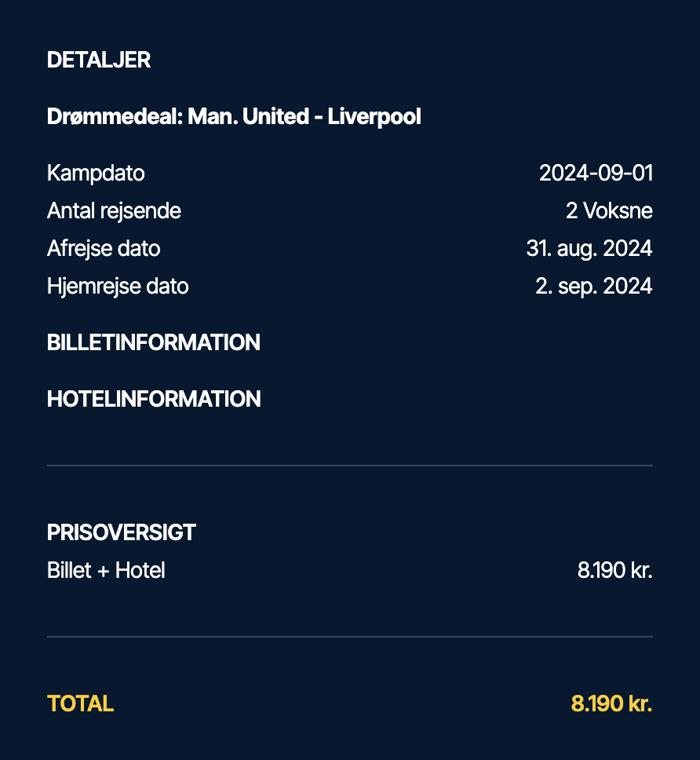The image size is (700, 760).
Task: Click the Kampdato label
Action: point(96,174)
